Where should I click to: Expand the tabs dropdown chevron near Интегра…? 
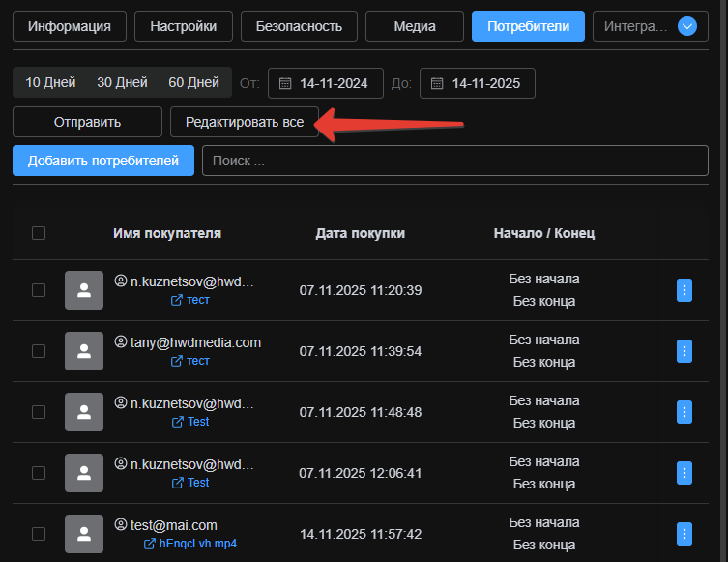[687, 26]
